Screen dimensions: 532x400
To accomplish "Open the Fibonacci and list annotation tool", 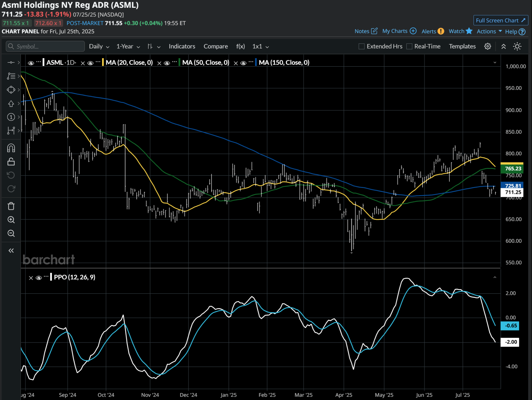I will point(11,76).
